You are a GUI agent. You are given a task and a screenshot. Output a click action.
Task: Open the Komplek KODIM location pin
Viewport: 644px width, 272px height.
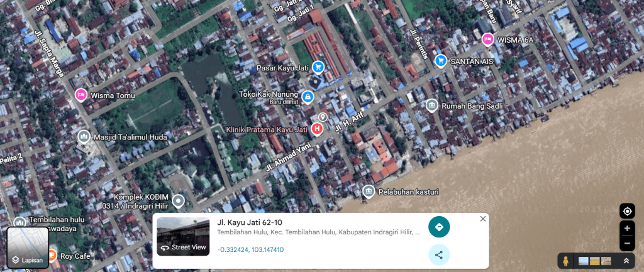[178, 201]
